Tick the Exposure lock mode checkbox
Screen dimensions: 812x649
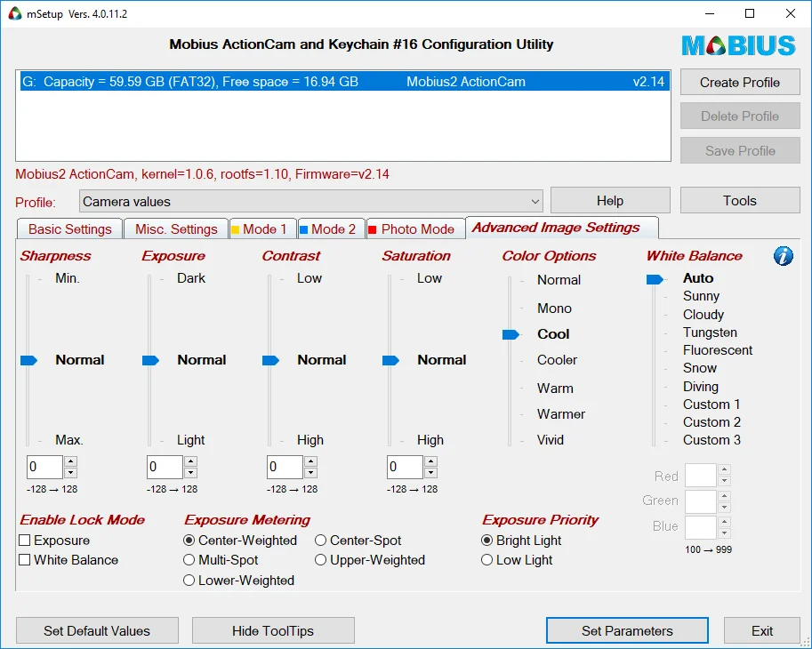[x=24, y=541]
